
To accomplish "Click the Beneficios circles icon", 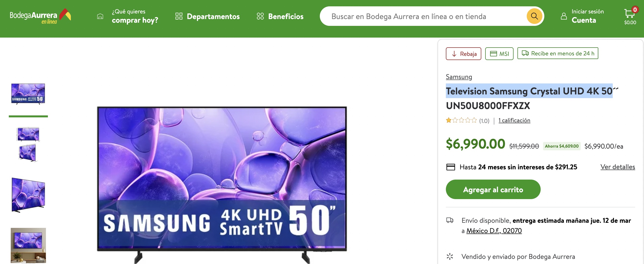I will tap(260, 16).
